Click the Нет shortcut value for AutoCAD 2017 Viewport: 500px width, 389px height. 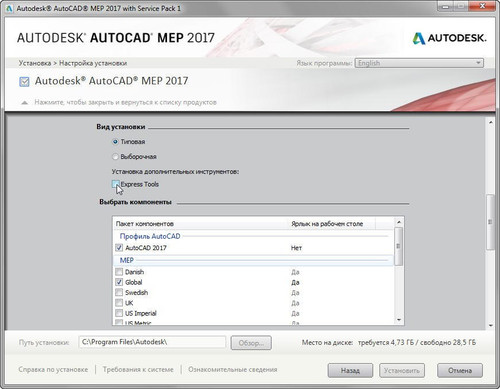pyautogui.click(x=296, y=248)
